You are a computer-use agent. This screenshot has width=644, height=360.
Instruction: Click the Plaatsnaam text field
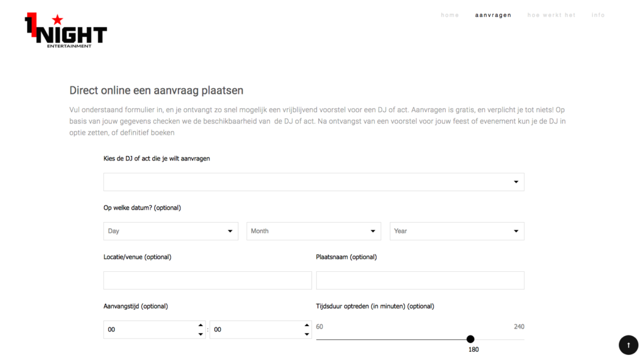420,280
